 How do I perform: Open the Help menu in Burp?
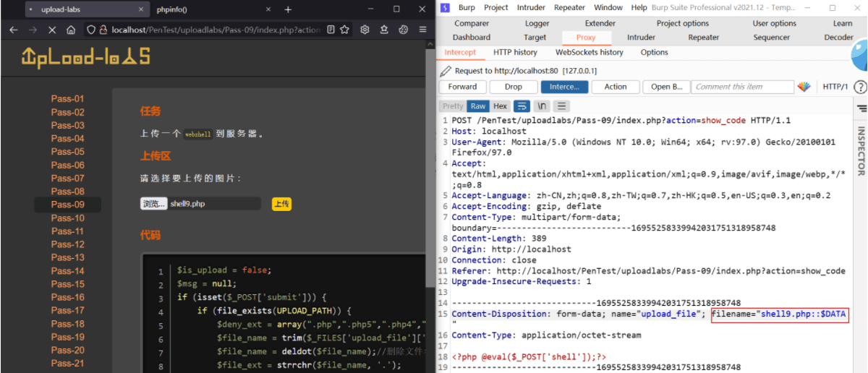639,7
